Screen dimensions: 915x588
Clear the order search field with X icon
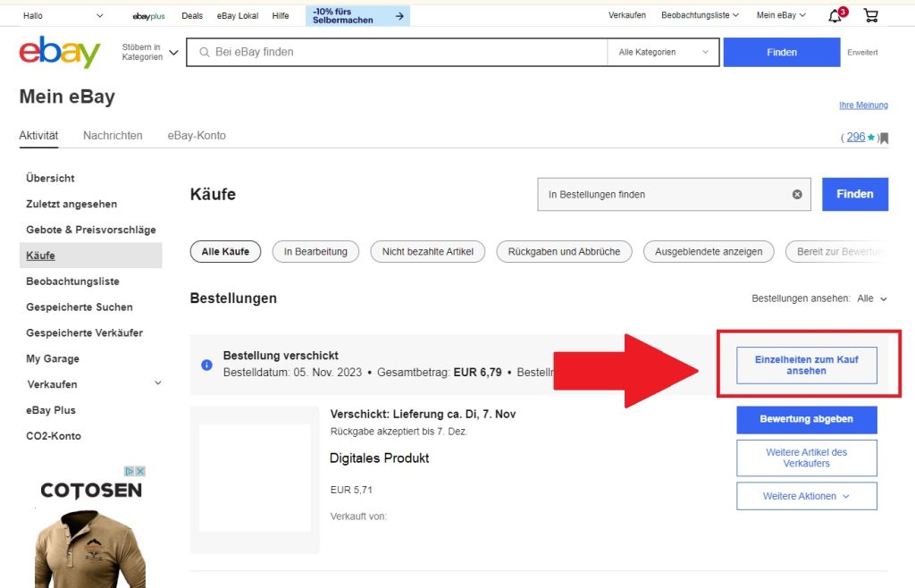(797, 194)
